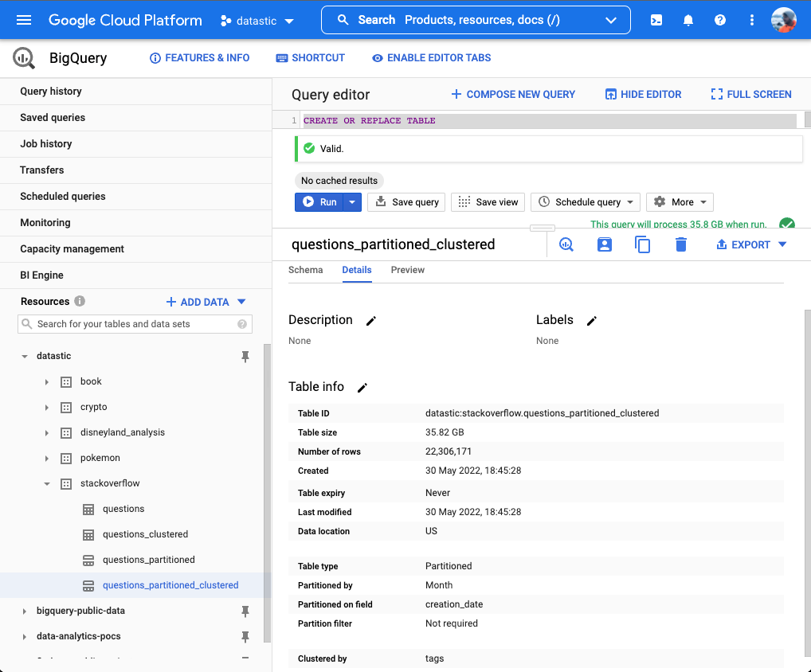Switch to the Schema tab
The image size is (811, 672).
coord(305,270)
